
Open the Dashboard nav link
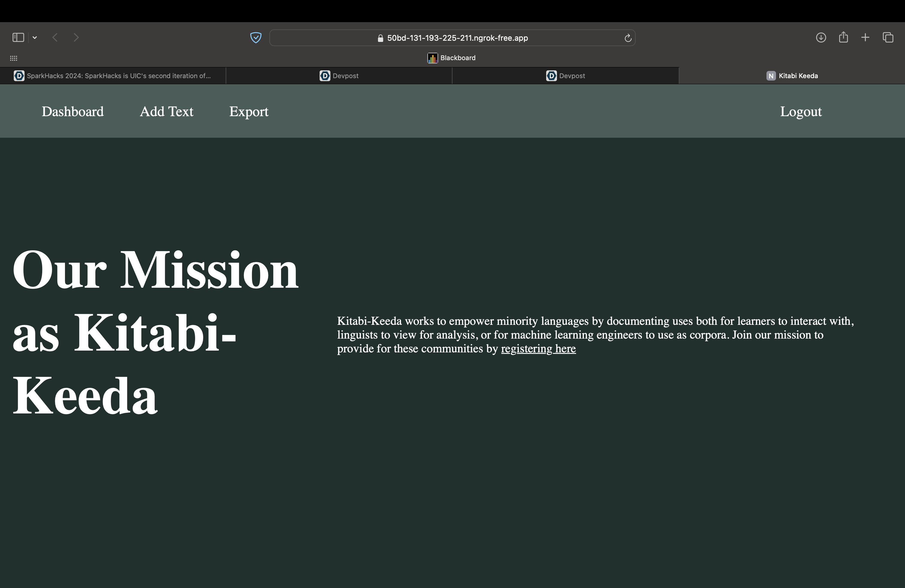[x=73, y=111]
